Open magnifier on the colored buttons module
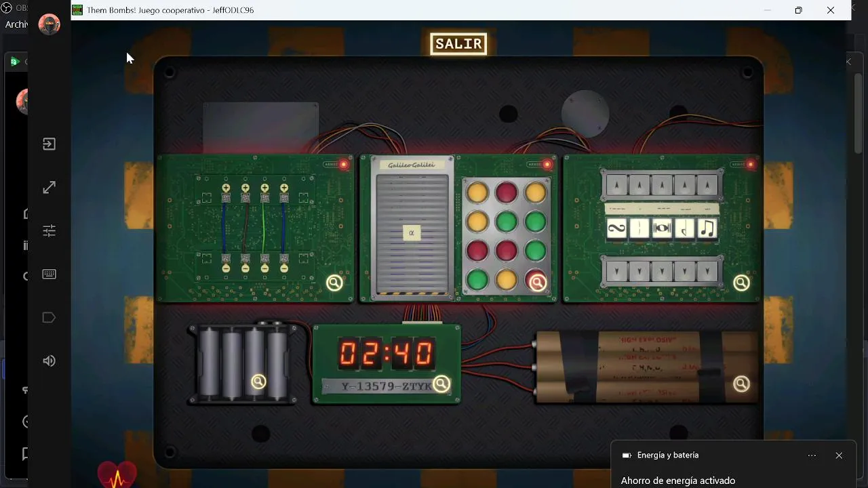The image size is (868, 488). click(x=538, y=283)
